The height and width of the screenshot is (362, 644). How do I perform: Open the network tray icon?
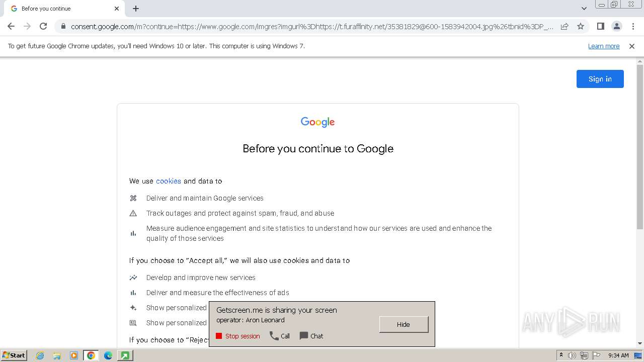[x=584, y=355]
